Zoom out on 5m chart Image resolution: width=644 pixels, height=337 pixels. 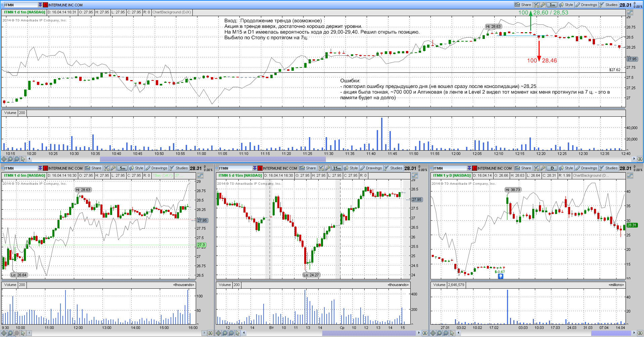click(x=16, y=333)
